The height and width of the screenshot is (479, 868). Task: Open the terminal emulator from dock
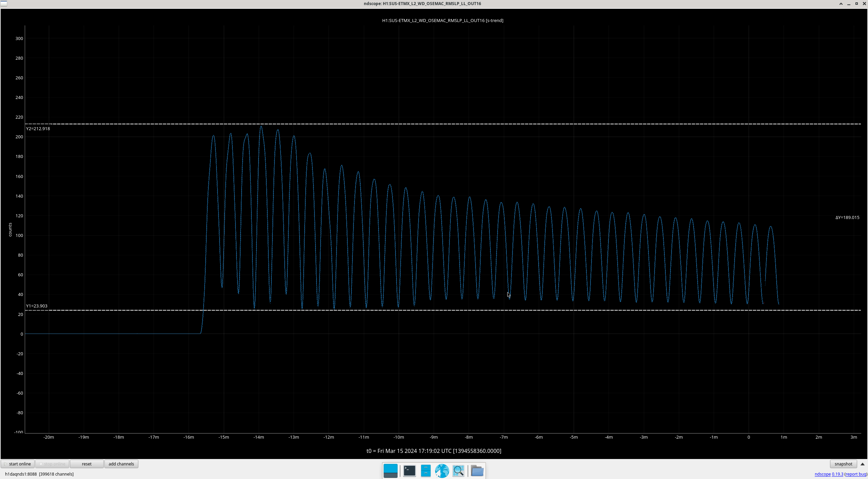pyautogui.click(x=409, y=471)
